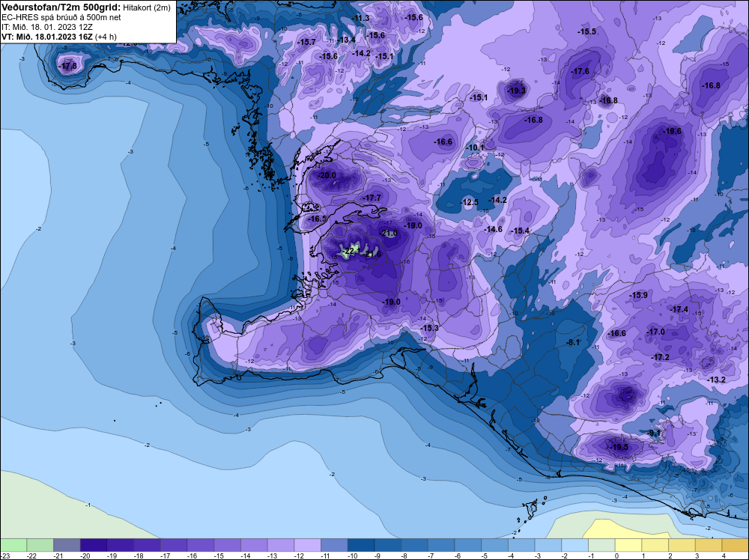The width and height of the screenshot is (749, 560).
Task: Click the '(+4 h)' forecast offset text
Action: [x=106, y=37]
